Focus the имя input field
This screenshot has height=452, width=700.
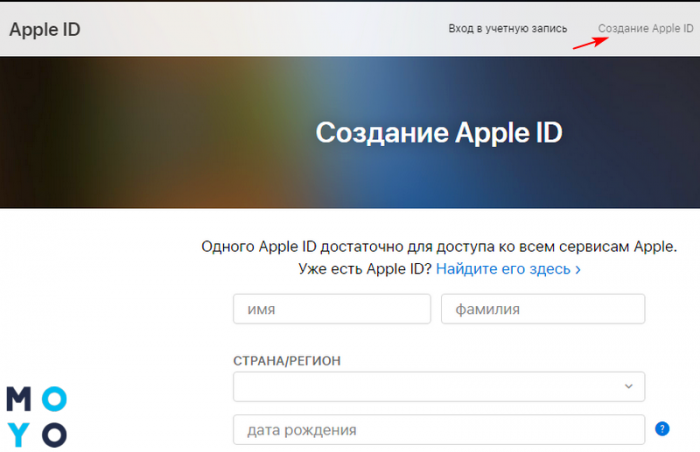[332, 309]
